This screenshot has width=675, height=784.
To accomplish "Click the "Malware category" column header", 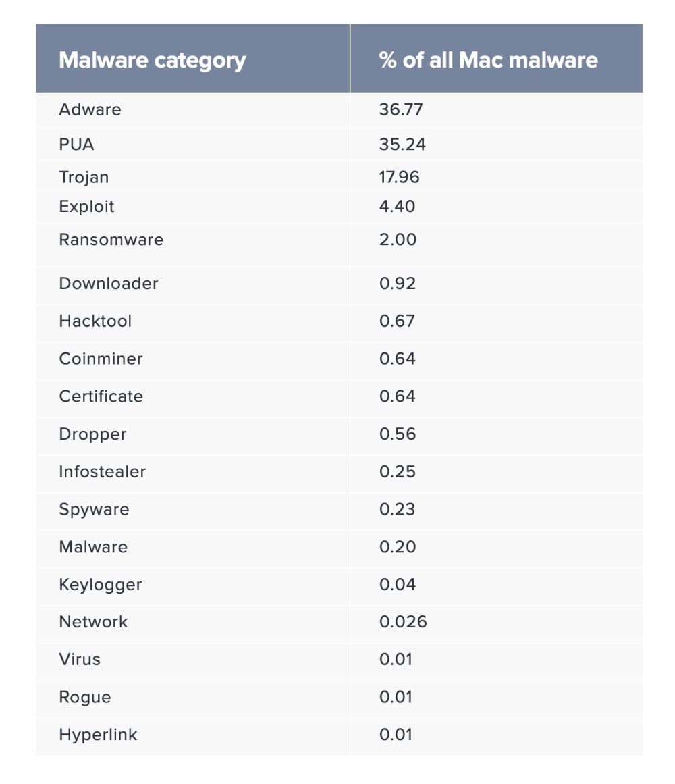I will point(153,60).
